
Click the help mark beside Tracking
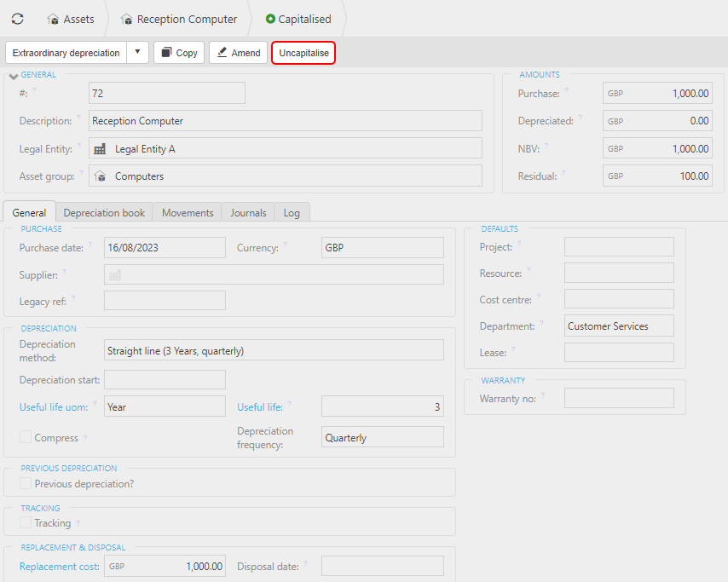(78, 523)
